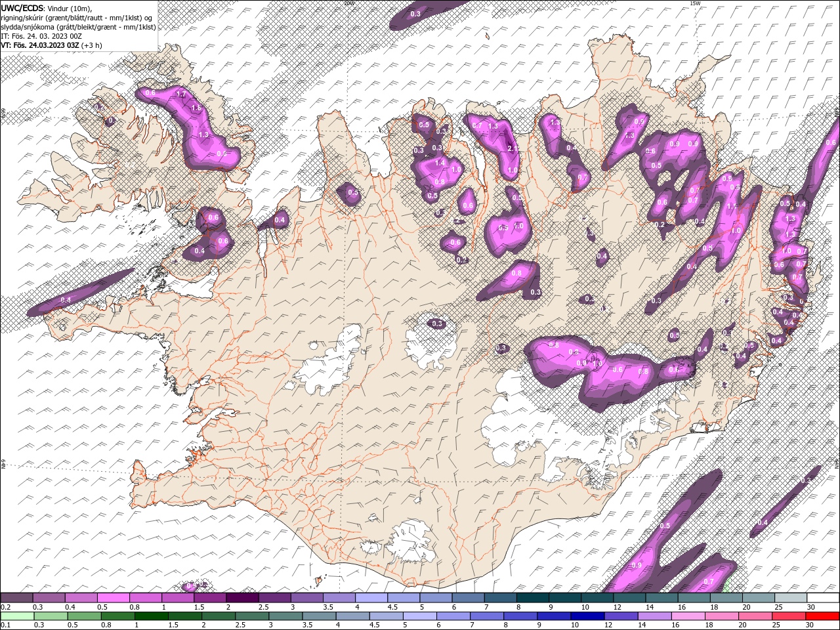The image size is (840, 630).
Task: Click the light grey swatch labeled 25 in upper legend
Action: (791, 598)
